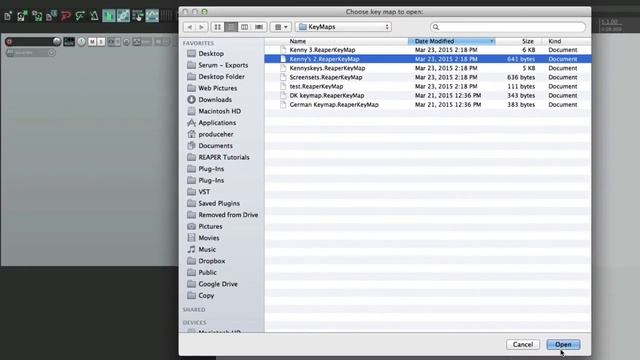This screenshot has height=360, width=640.
Task: Switch to icon view in file dialog
Action: click(x=218, y=27)
